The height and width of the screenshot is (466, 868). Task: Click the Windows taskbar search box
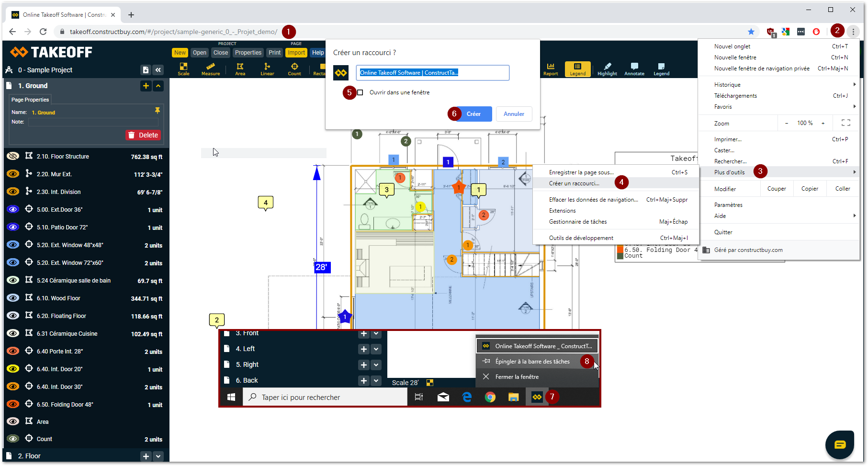pos(326,397)
